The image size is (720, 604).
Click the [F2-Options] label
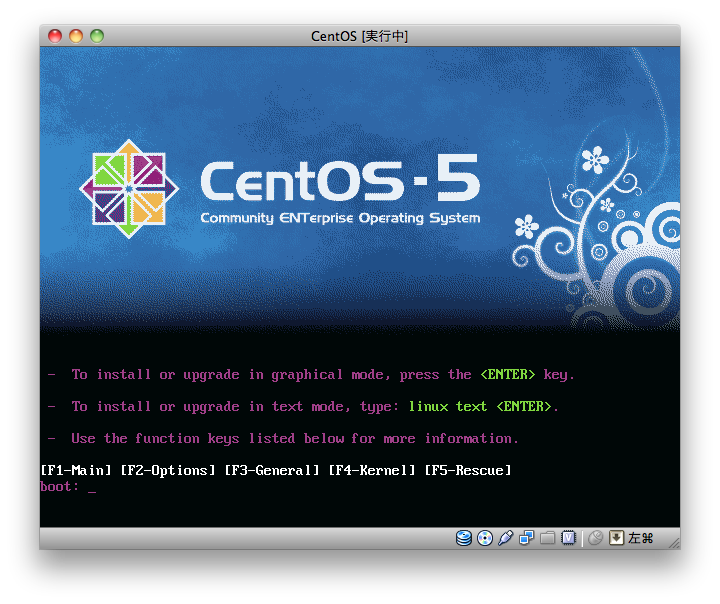point(168,470)
